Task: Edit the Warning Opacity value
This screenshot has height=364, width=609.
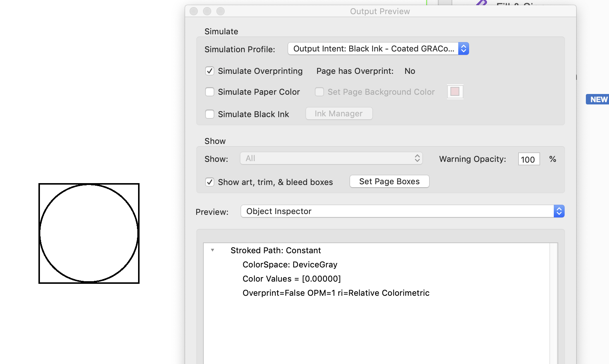Action: click(x=528, y=159)
